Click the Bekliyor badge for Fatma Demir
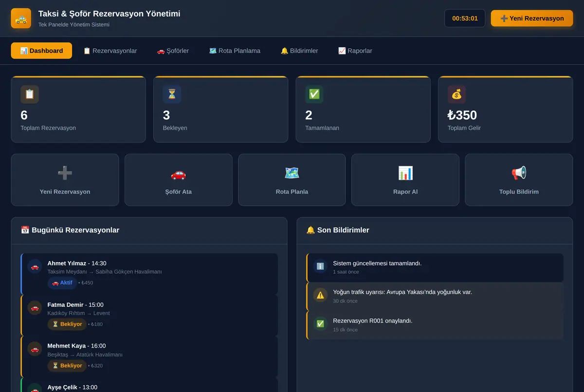This screenshot has width=584, height=392. [67, 324]
